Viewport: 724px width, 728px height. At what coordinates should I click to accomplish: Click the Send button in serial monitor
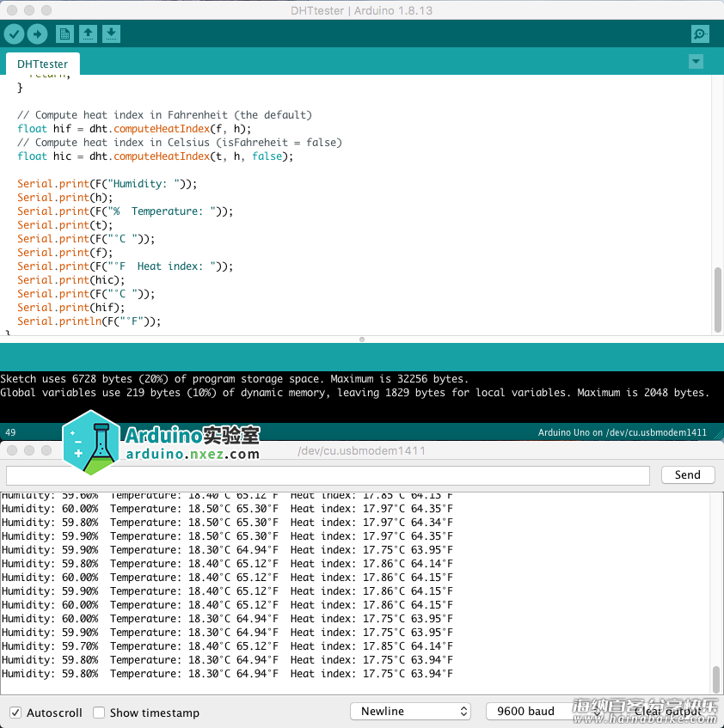[x=687, y=474]
